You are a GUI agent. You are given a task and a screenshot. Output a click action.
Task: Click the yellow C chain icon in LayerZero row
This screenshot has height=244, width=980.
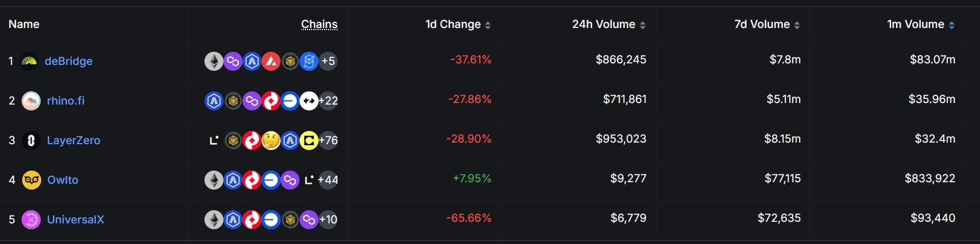pos(309,140)
